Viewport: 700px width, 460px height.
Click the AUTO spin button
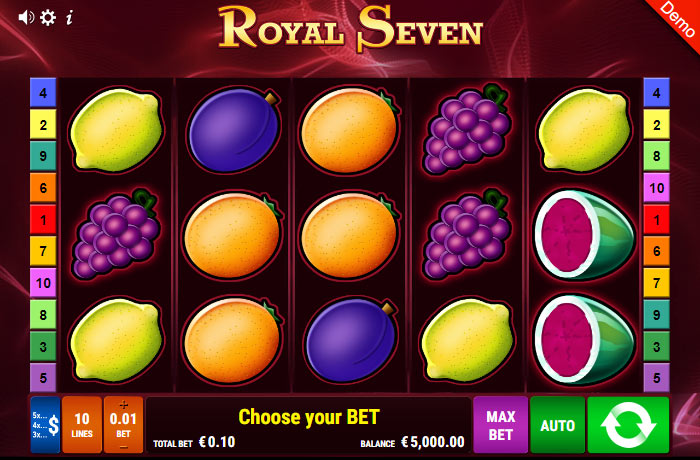pyautogui.click(x=557, y=424)
